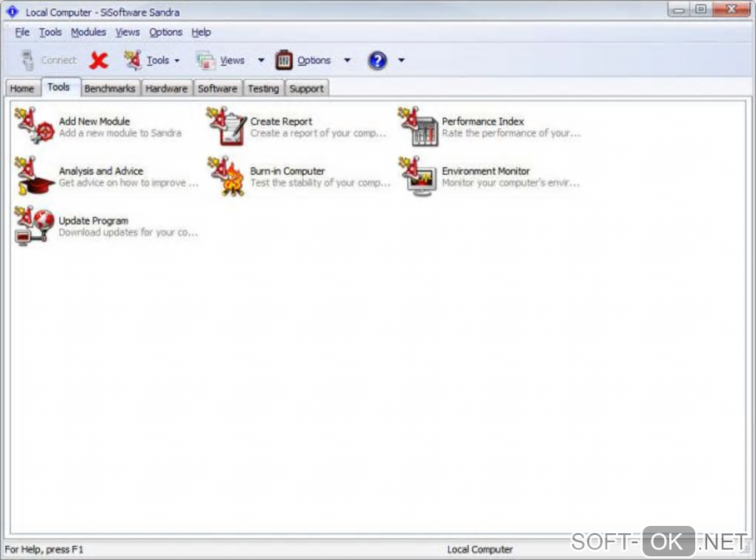
Task: Open the Tools menu in menu bar
Action: click(x=50, y=33)
